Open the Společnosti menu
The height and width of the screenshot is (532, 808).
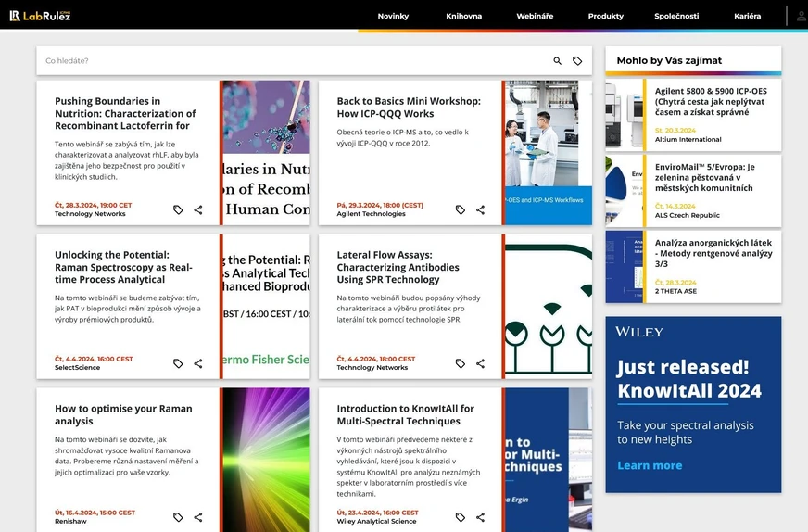676,16
